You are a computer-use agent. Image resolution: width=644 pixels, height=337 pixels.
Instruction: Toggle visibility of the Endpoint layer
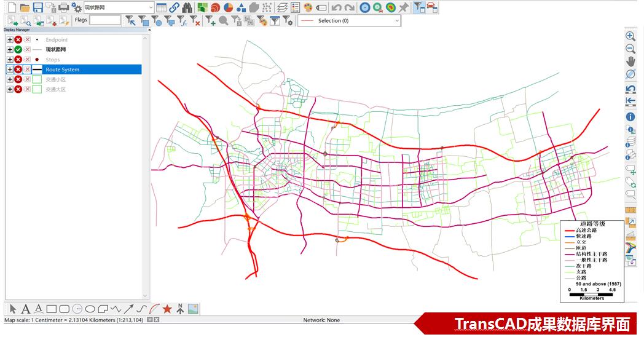pos(18,39)
